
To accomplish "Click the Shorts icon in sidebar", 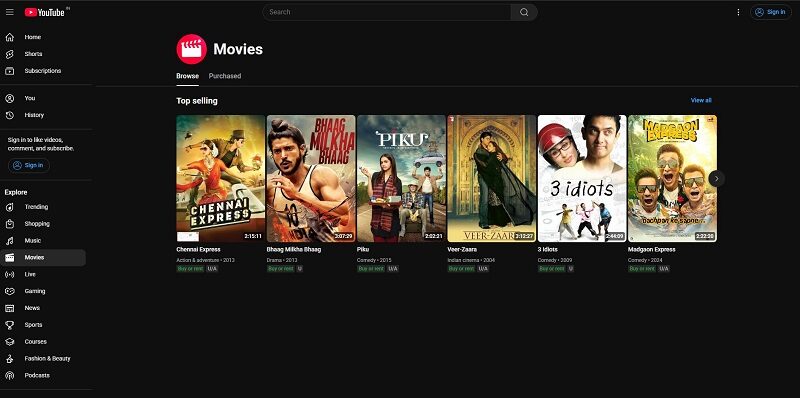I will coord(10,54).
